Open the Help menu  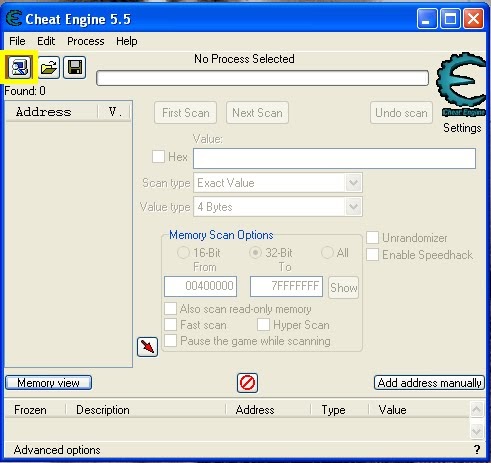coord(127,41)
